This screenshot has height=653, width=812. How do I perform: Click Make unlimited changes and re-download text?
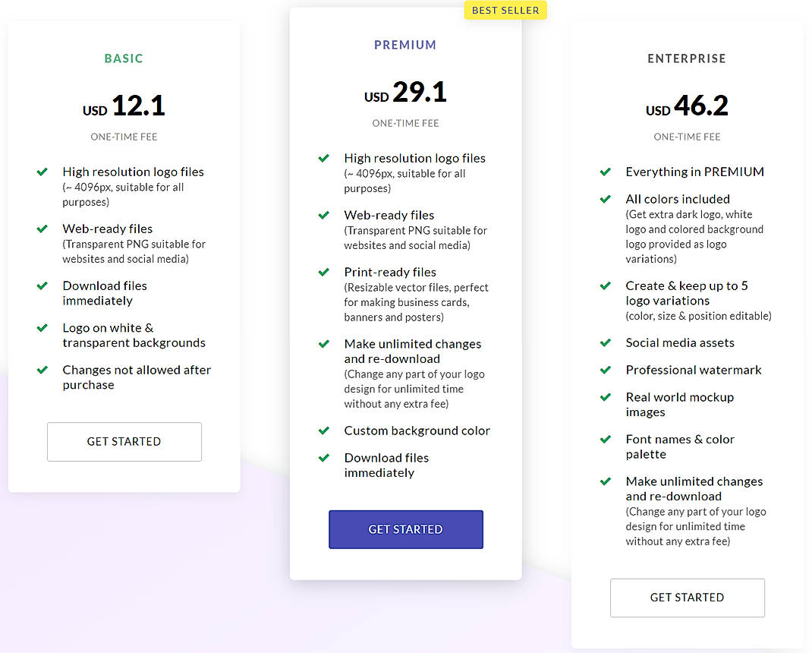pos(413,351)
